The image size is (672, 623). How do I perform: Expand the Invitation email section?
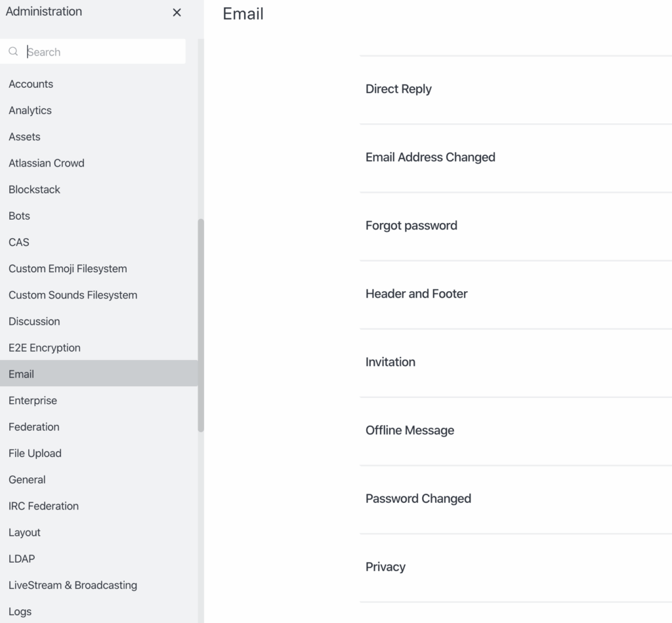(390, 362)
